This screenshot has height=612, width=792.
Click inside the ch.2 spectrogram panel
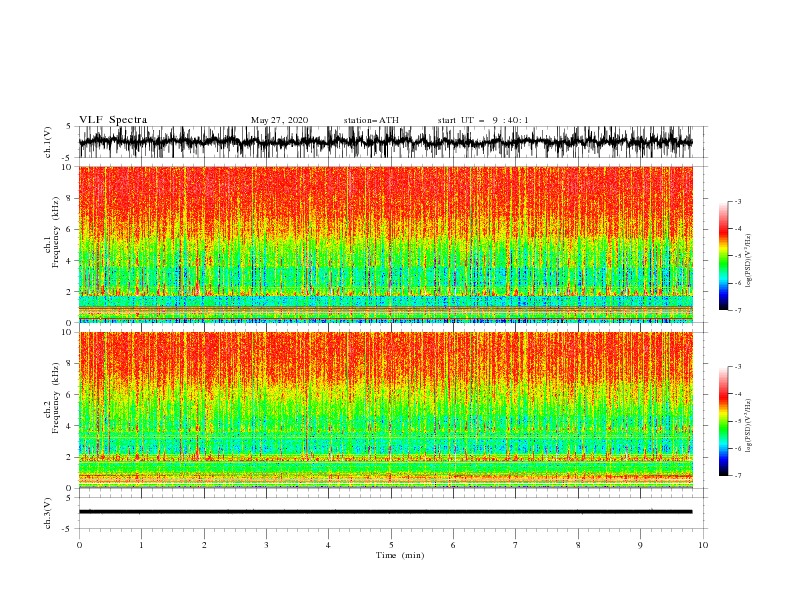(385, 410)
